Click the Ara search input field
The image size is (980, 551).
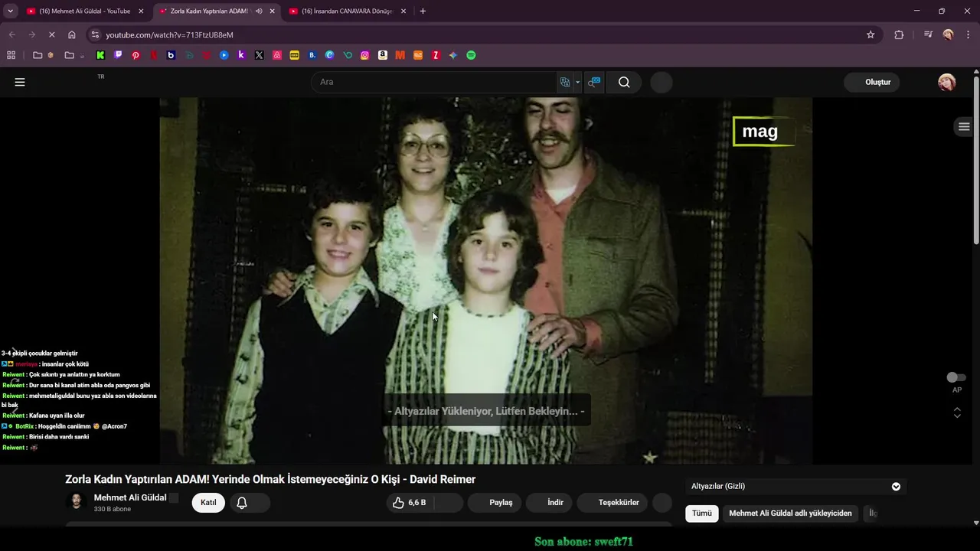[434, 82]
